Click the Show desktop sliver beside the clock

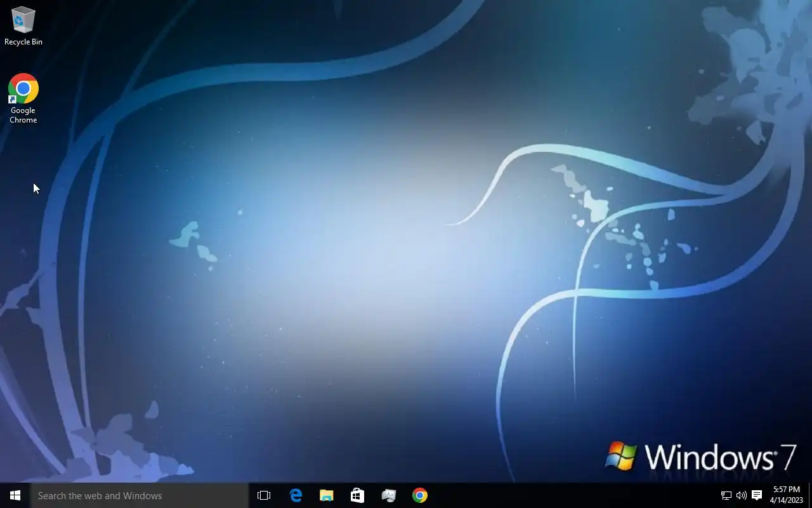point(810,495)
